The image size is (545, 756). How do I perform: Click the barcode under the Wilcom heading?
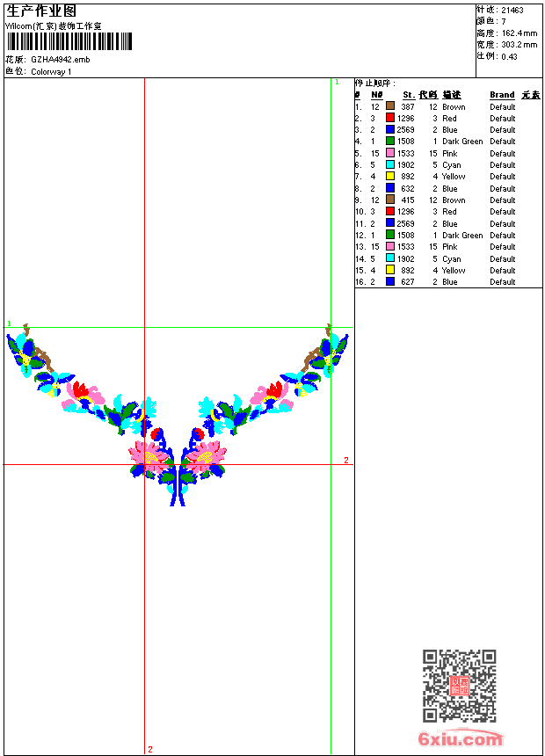tap(69, 41)
